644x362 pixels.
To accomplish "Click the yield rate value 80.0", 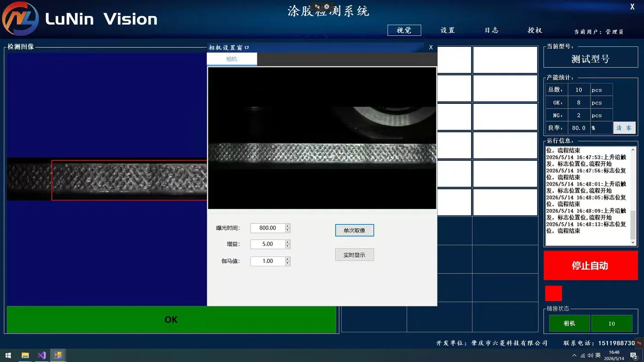I will click(x=579, y=128).
